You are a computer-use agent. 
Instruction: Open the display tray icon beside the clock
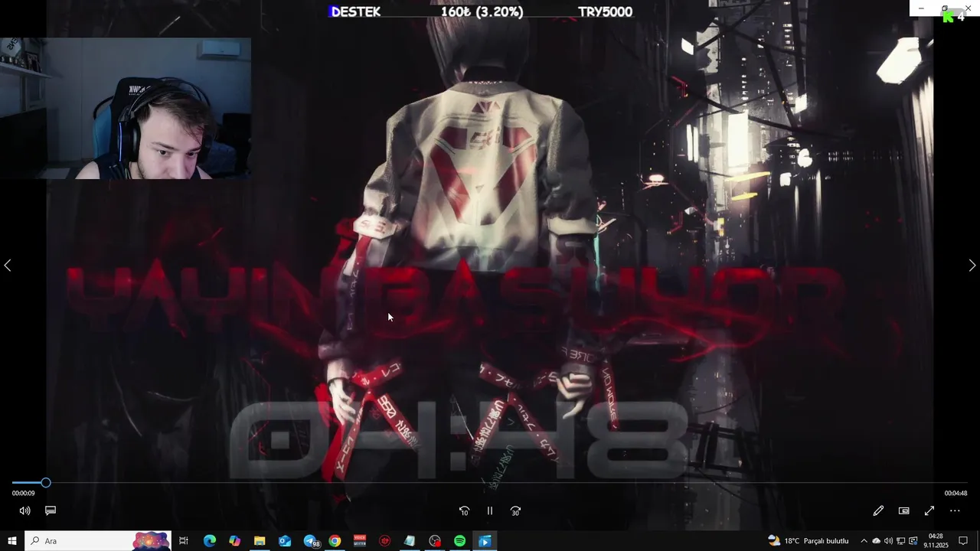point(913,541)
